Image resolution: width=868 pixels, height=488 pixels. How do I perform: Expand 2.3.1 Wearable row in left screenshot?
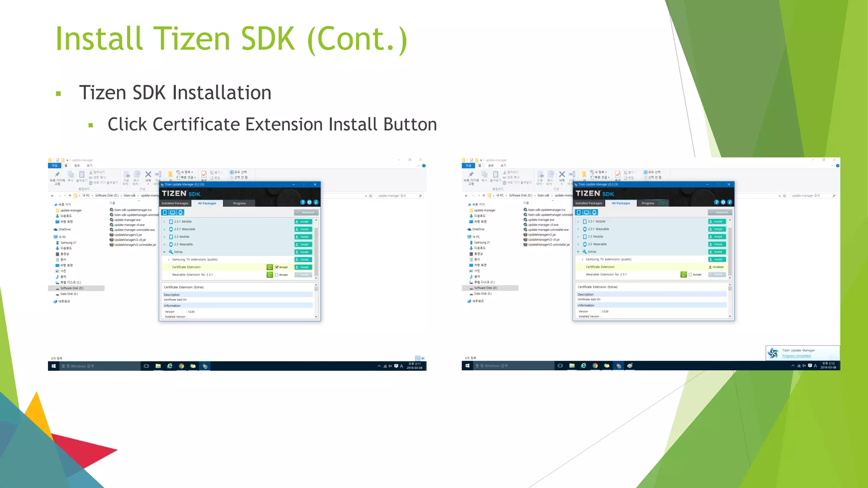point(164,229)
